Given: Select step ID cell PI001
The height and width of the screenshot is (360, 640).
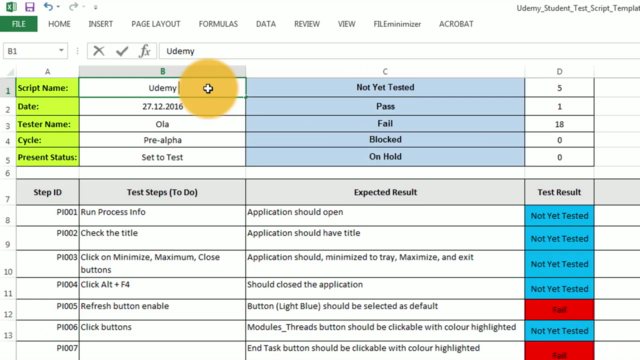Looking at the screenshot, I should coord(47,216).
